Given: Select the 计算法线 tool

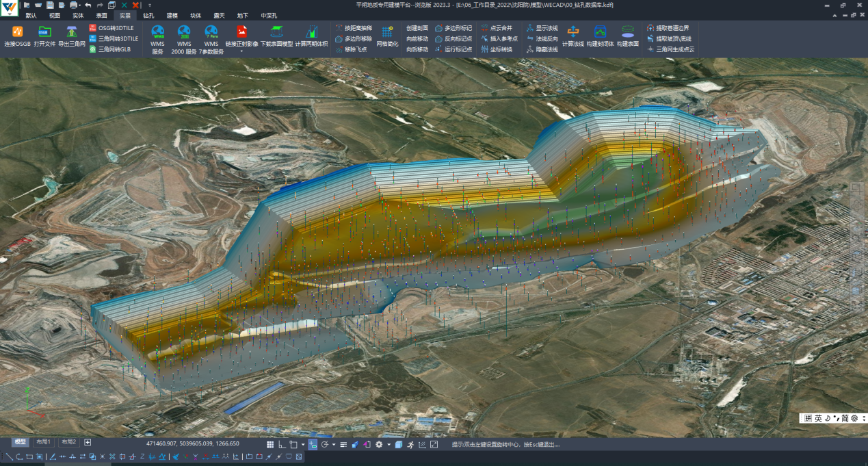Looking at the screenshot, I should tap(573, 32).
